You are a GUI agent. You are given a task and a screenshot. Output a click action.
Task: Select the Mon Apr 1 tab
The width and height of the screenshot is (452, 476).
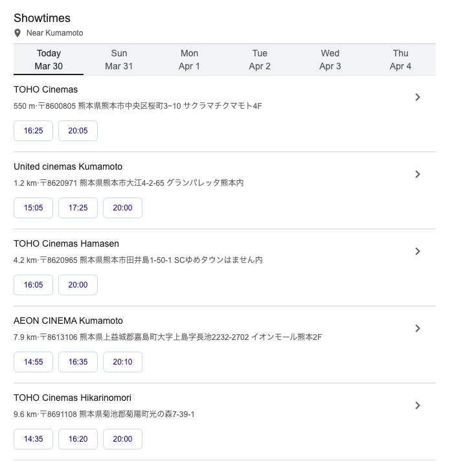[x=189, y=60]
